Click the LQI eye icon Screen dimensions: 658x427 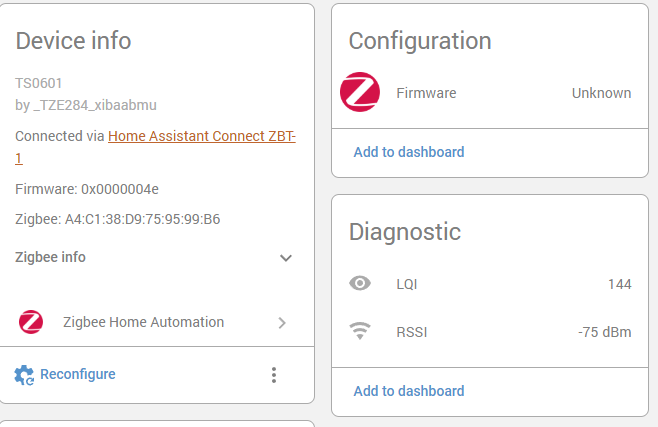tap(360, 284)
